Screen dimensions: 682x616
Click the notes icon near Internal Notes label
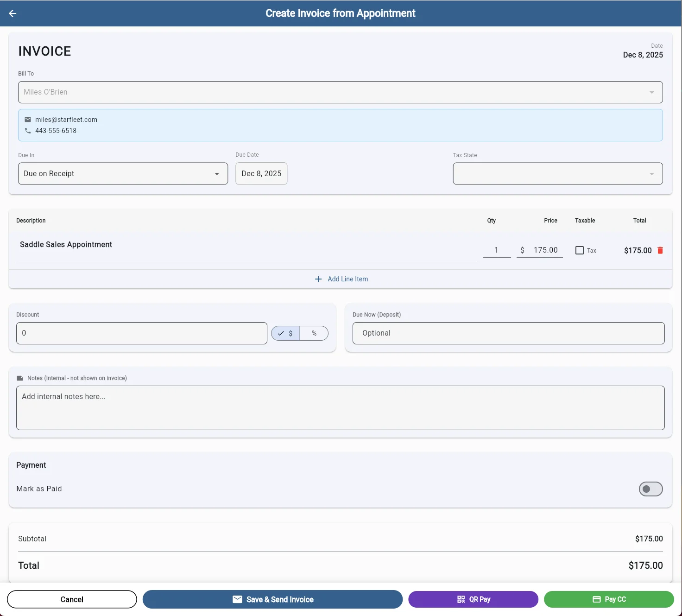tap(19, 378)
